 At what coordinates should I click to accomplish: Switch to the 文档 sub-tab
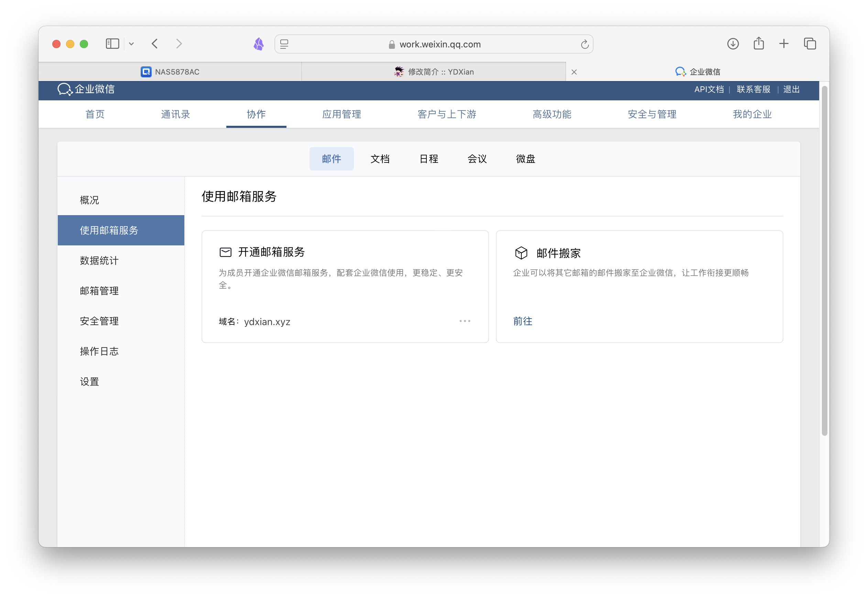point(380,159)
